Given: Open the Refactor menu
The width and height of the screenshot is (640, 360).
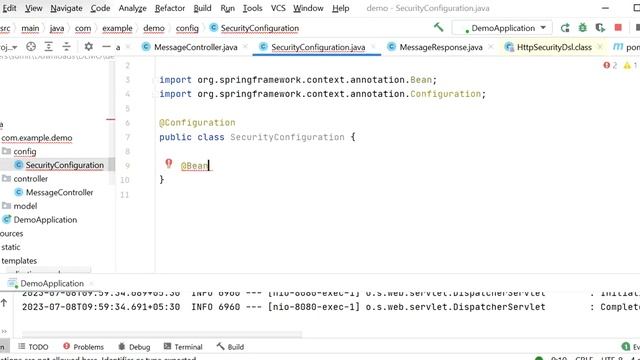Looking at the screenshot, I should 170,8.
